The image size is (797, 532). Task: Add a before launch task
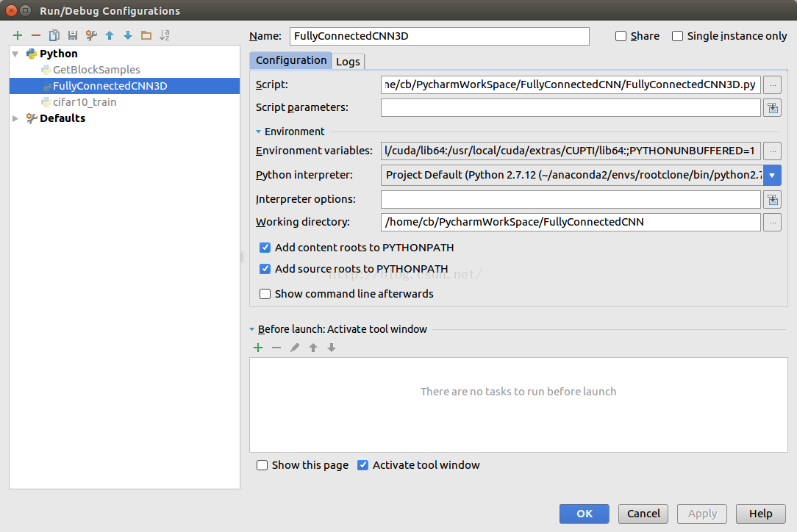258,348
